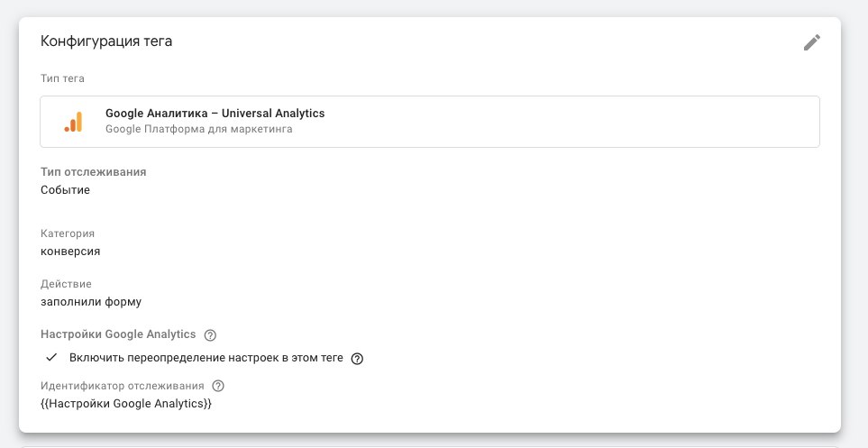This screenshot has width=868, height=448.
Task: Click the Категория field label
Action: point(68,233)
